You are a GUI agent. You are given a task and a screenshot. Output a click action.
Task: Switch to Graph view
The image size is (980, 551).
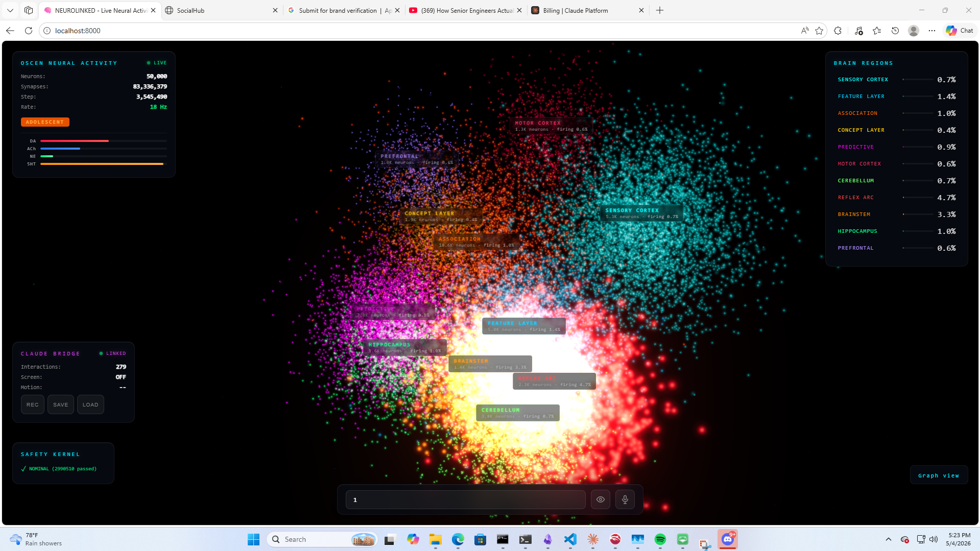tap(939, 475)
